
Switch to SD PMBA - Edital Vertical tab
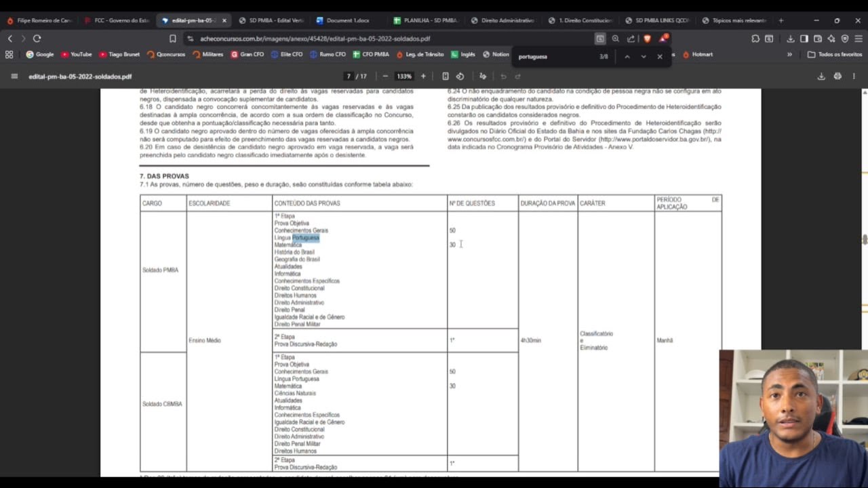coord(271,20)
